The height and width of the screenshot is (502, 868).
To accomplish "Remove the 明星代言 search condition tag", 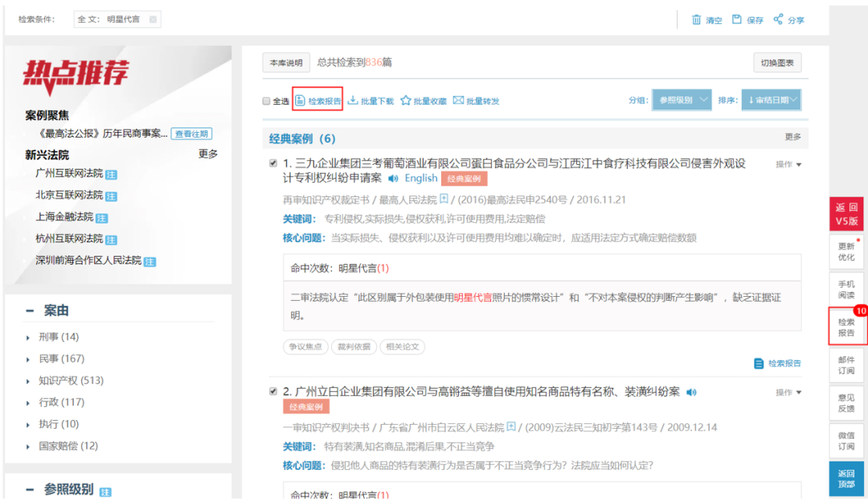I will [x=153, y=19].
